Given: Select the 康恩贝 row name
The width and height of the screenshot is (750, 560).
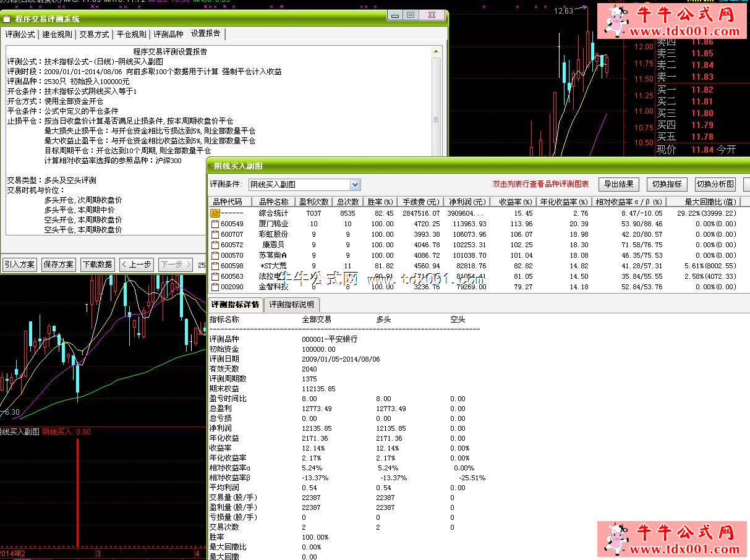Looking at the screenshot, I should pos(273,245).
